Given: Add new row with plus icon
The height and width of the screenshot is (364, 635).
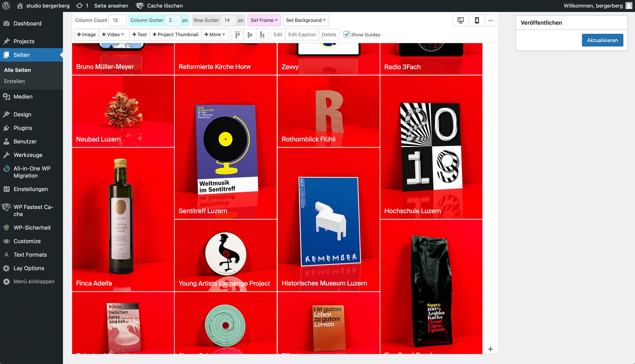Looking at the screenshot, I should pyautogui.click(x=490, y=349).
